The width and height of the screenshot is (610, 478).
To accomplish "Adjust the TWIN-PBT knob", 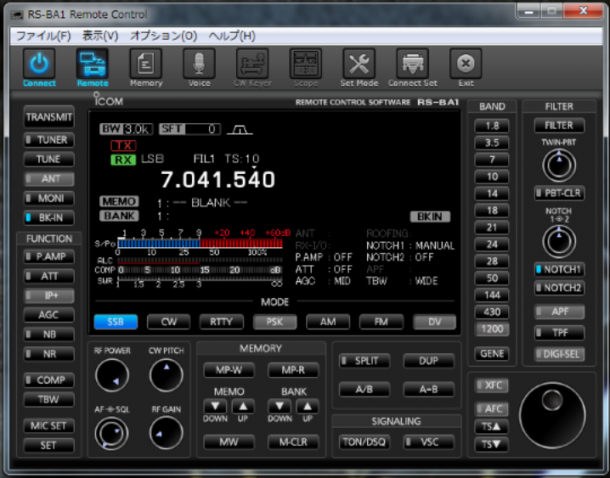I will tap(559, 165).
